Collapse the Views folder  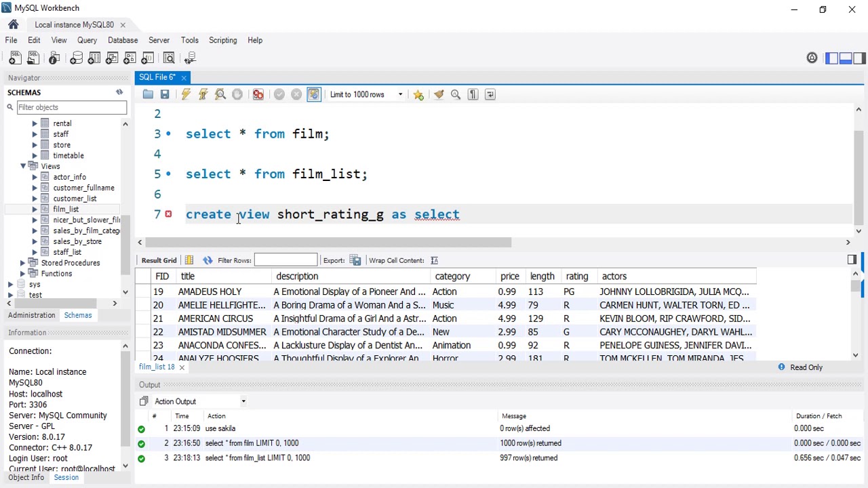(23, 166)
